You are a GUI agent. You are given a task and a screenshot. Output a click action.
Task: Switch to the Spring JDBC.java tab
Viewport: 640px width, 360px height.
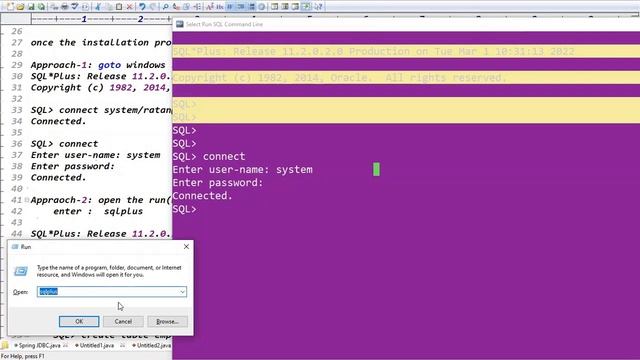[x=39, y=345]
